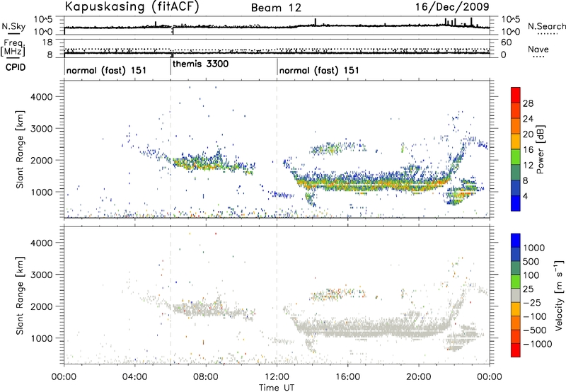Pick the light green segment of power colorbar
The height and width of the screenshot is (392, 566).
(x=516, y=156)
